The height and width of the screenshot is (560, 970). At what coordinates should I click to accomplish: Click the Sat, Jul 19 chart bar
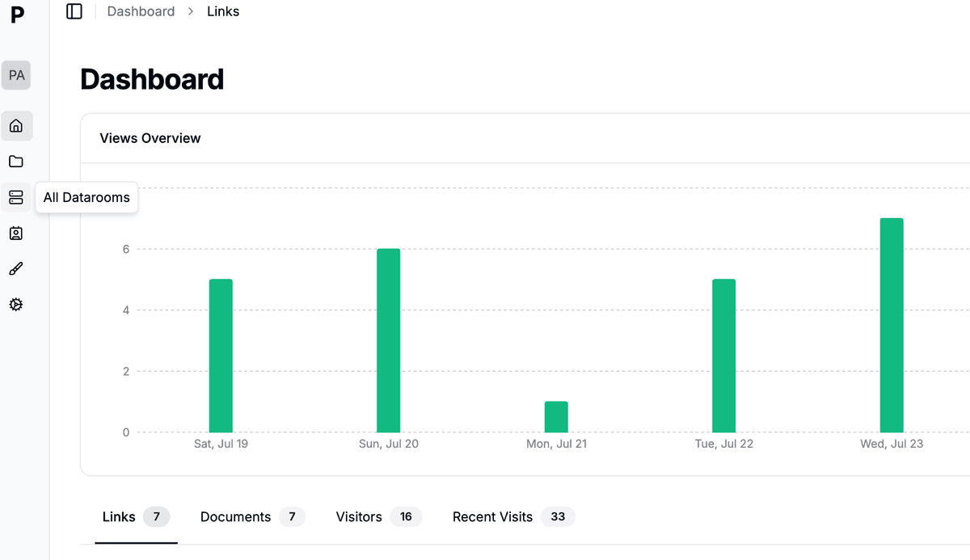point(221,356)
